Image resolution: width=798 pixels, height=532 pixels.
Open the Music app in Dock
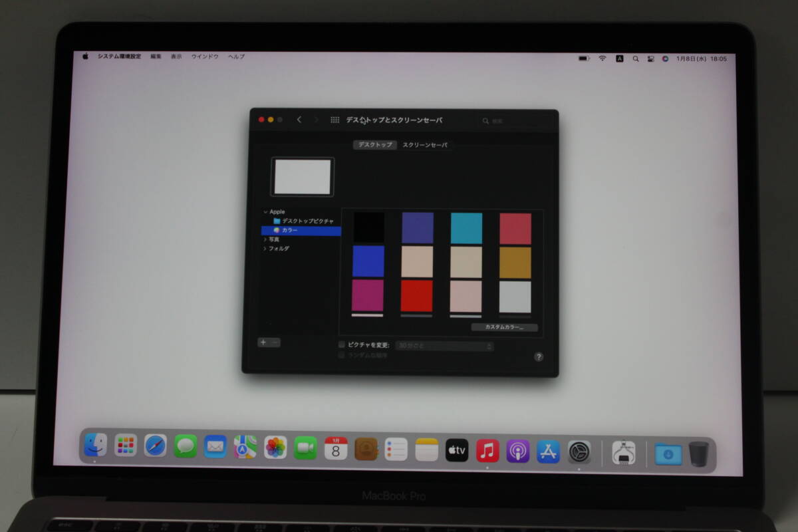(487, 450)
